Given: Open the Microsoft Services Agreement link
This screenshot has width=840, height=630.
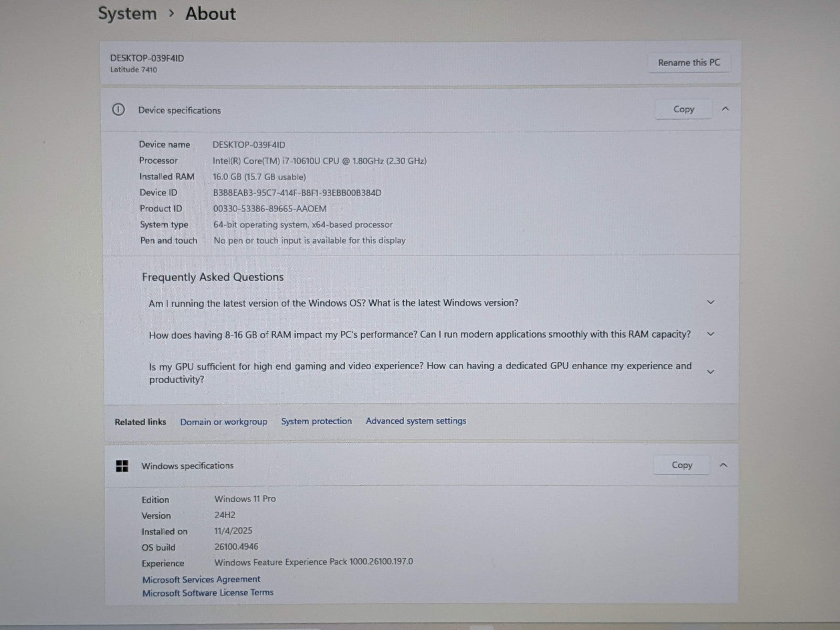Looking at the screenshot, I should point(201,579).
